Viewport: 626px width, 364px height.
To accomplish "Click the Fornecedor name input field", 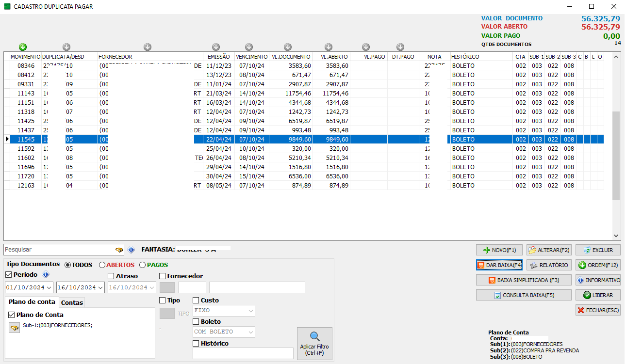I will point(257,287).
